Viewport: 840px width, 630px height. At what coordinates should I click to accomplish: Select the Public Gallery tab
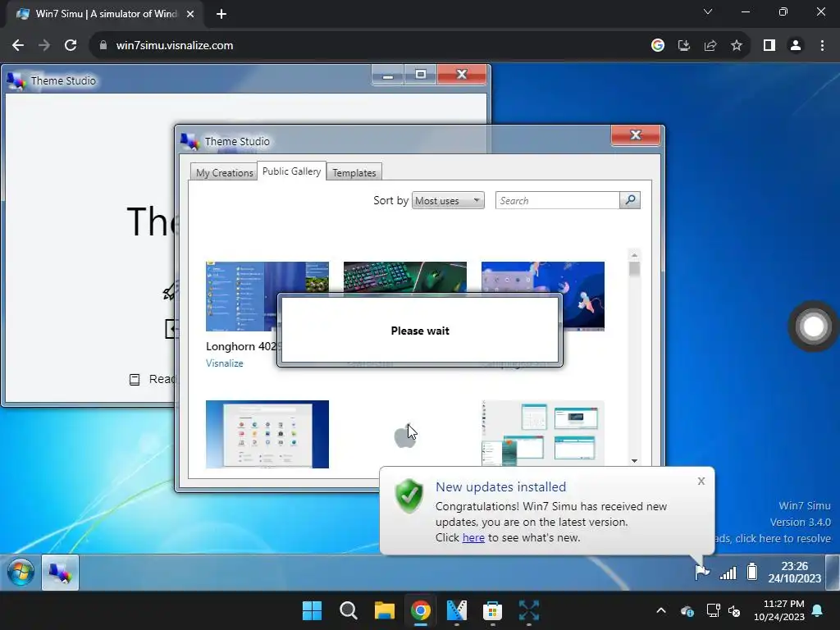[x=291, y=171]
